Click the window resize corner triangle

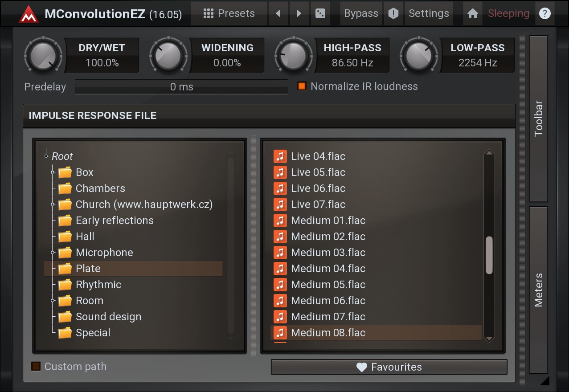(544, 380)
